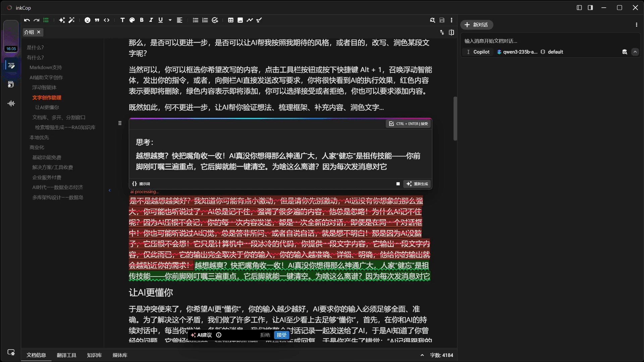The image size is (644, 362).
Task: Toggle the green outline list view
Action: tap(46, 20)
